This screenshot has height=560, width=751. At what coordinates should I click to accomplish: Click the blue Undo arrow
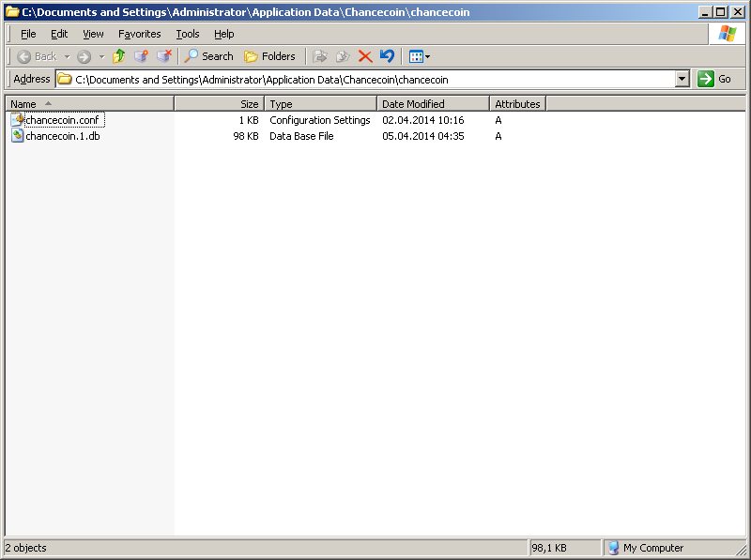[x=387, y=56]
